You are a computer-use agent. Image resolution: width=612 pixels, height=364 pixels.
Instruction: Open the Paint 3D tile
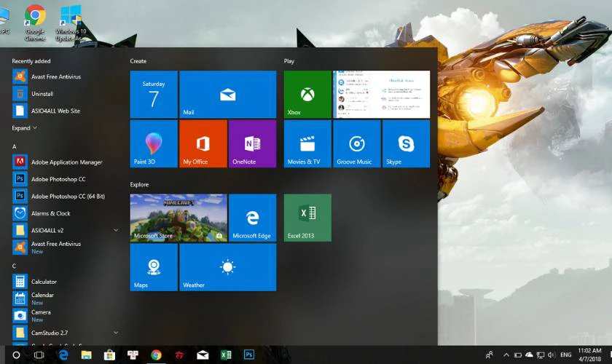pos(154,144)
